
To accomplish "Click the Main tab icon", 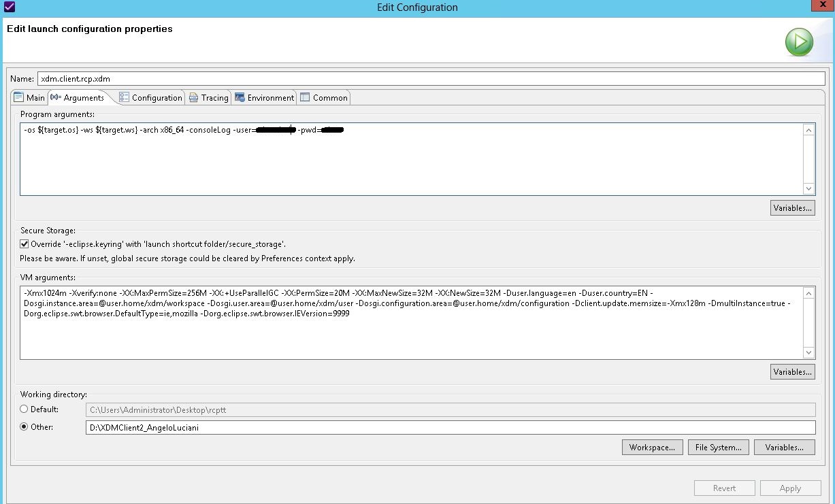I will (18, 97).
